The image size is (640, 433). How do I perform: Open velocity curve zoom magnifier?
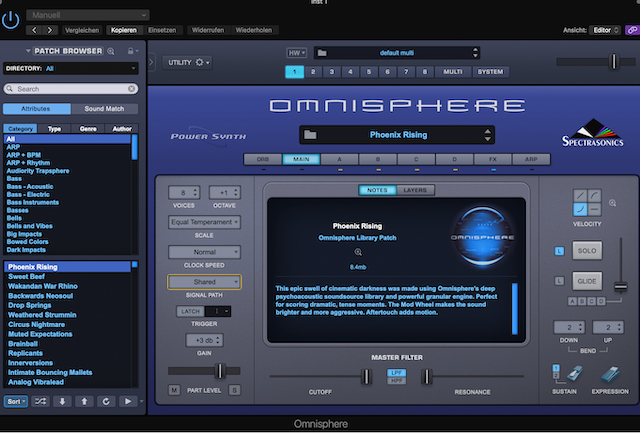[x=613, y=203]
